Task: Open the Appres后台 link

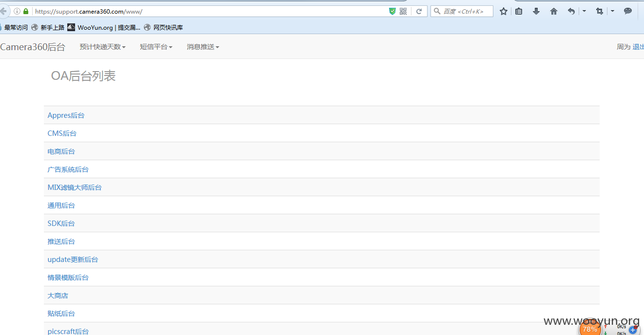Action: [66, 115]
